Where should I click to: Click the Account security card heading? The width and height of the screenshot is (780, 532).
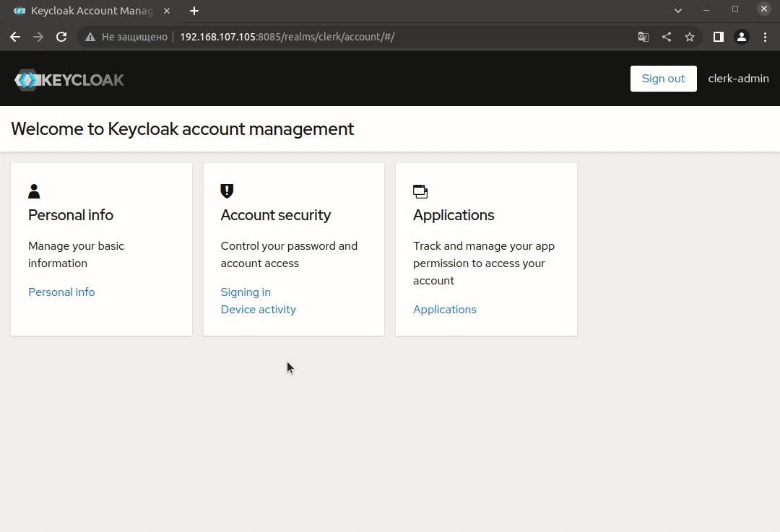pos(276,215)
